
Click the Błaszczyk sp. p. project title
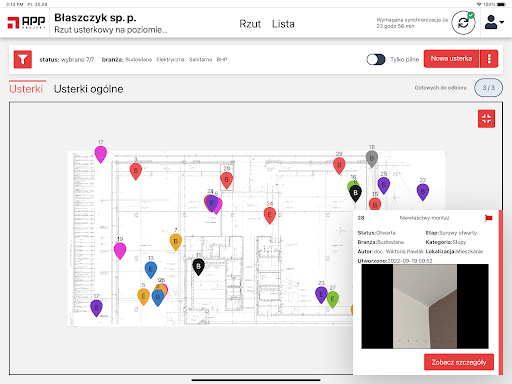tap(95, 17)
